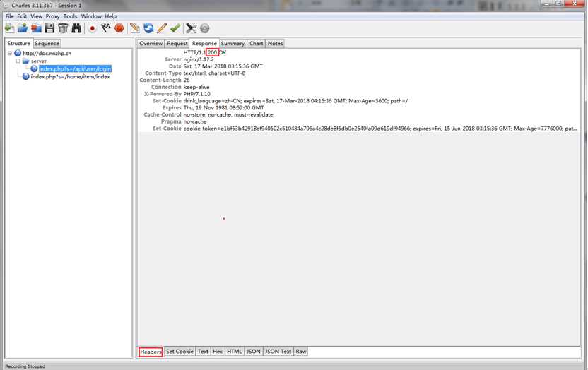Open Settings with the gear icon
The width and height of the screenshot is (588, 370).
pos(204,28)
